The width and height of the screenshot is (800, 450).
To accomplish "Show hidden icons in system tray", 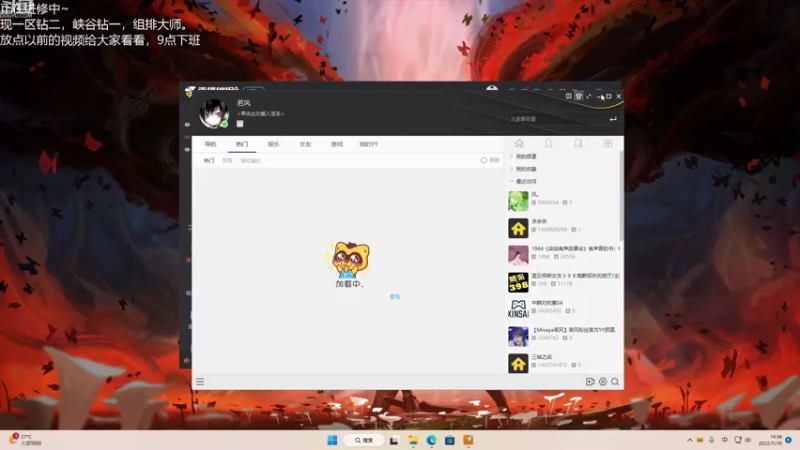I will (x=690, y=440).
